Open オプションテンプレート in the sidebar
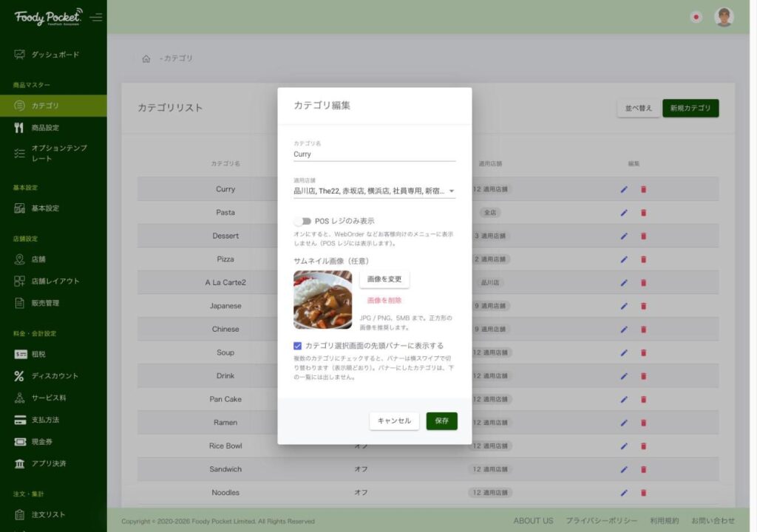 coord(53,153)
